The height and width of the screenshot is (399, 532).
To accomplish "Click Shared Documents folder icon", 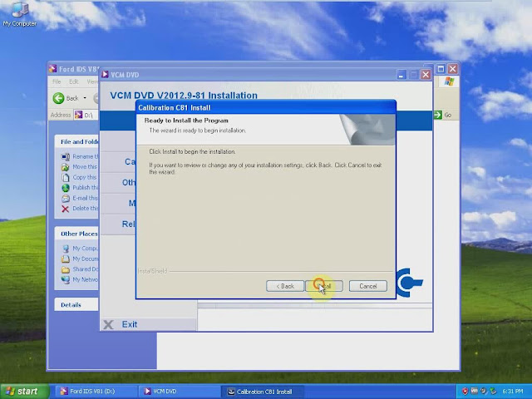I will click(66, 269).
